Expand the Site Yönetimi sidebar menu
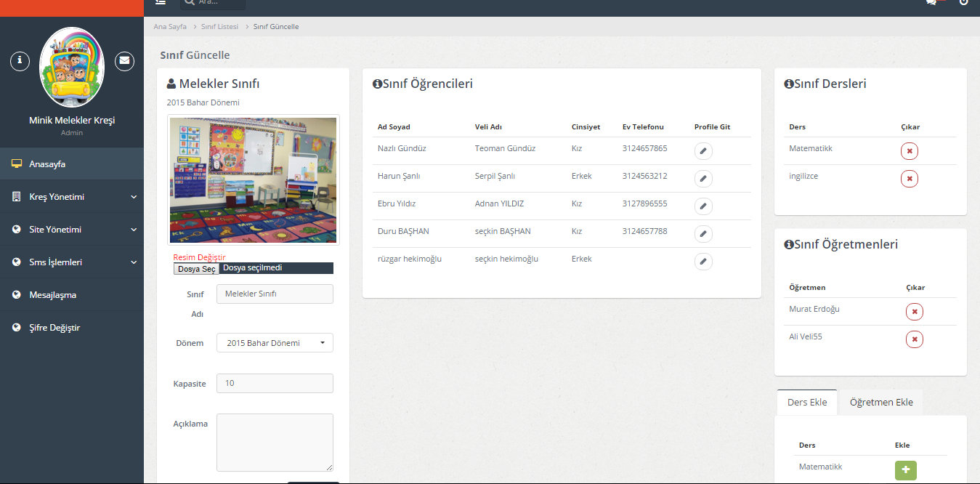The height and width of the screenshot is (484, 980). [x=72, y=230]
